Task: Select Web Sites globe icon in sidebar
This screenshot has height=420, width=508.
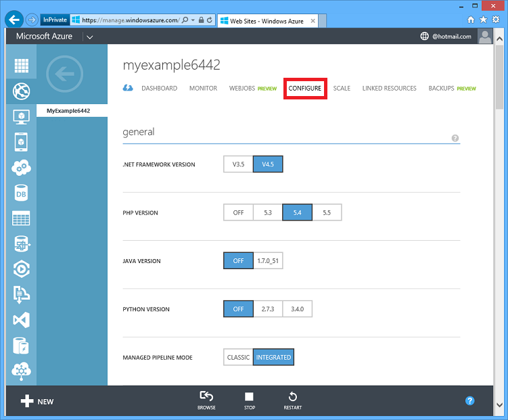Action: click(22, 91)
